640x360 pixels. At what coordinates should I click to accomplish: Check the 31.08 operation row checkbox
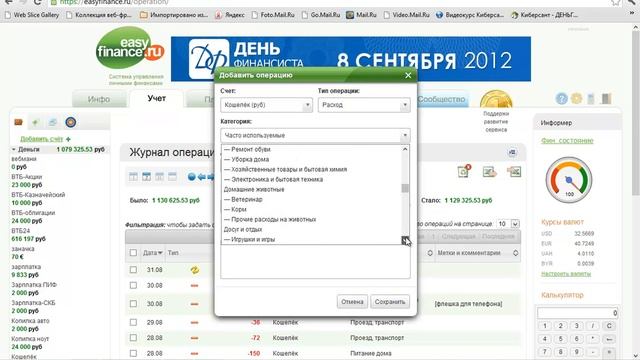coord(133,270)
